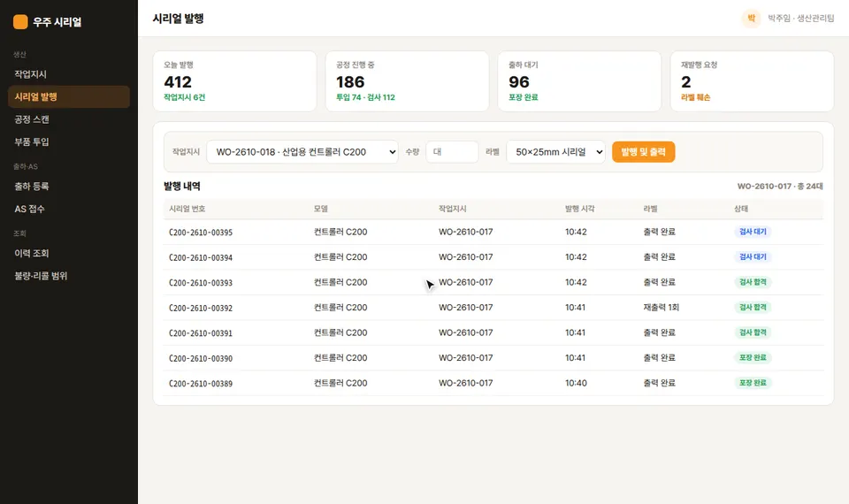The image size is (849, 504).
Task: Click WO-2610-017 · 총 24대 summary text
Action: pyautogui.click(x=780, y=187)
